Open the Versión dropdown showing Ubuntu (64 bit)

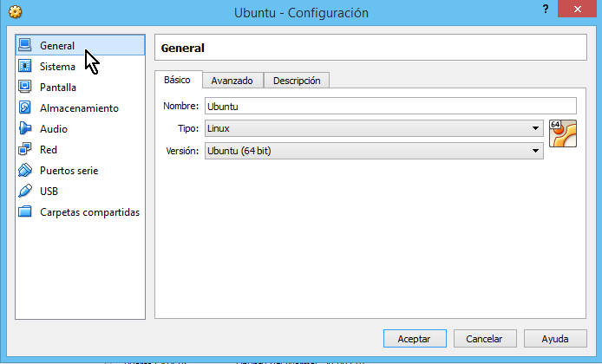[374, 151]
